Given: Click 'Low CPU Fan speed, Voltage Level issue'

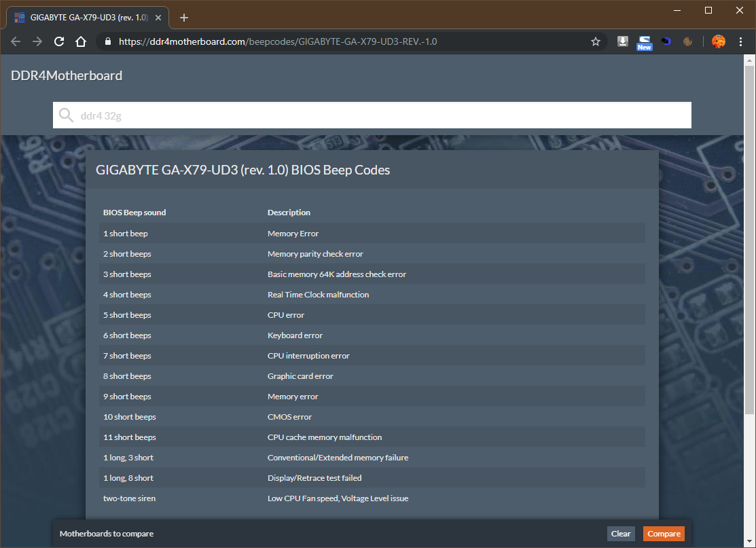Looking at the screenshot, I should click(x=338, y=498).
